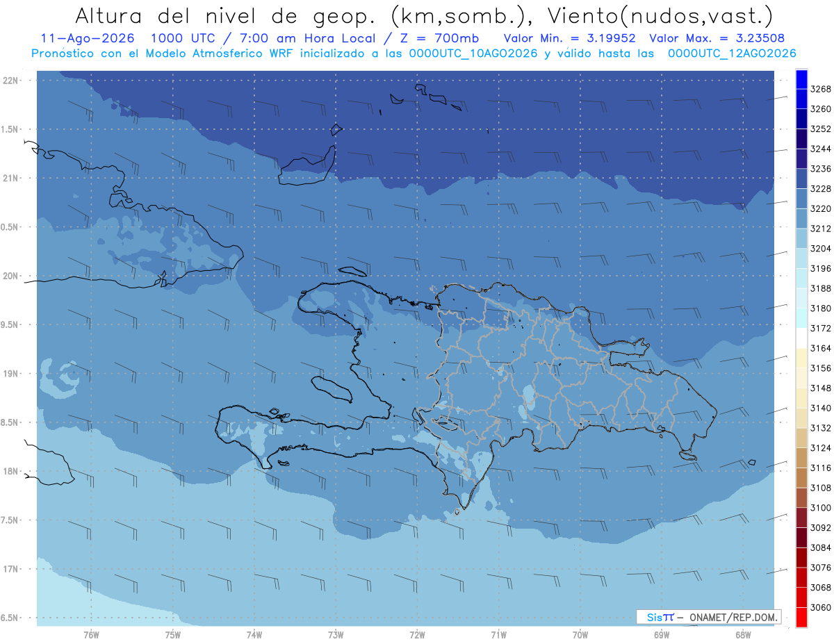Click the '3172' colorbar value
The height and width of the screenshot is (644, 834).
(821, 328)
